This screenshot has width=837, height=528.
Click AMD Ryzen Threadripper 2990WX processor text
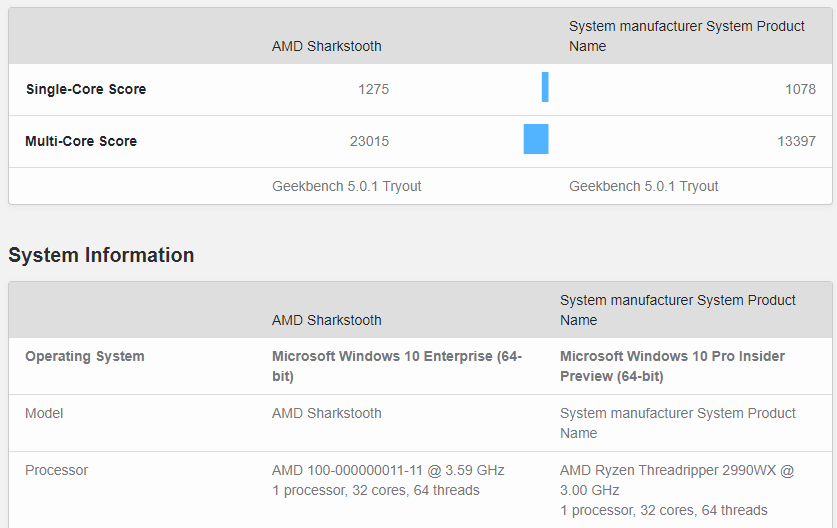pyautogui.click(x=677, y=480)
